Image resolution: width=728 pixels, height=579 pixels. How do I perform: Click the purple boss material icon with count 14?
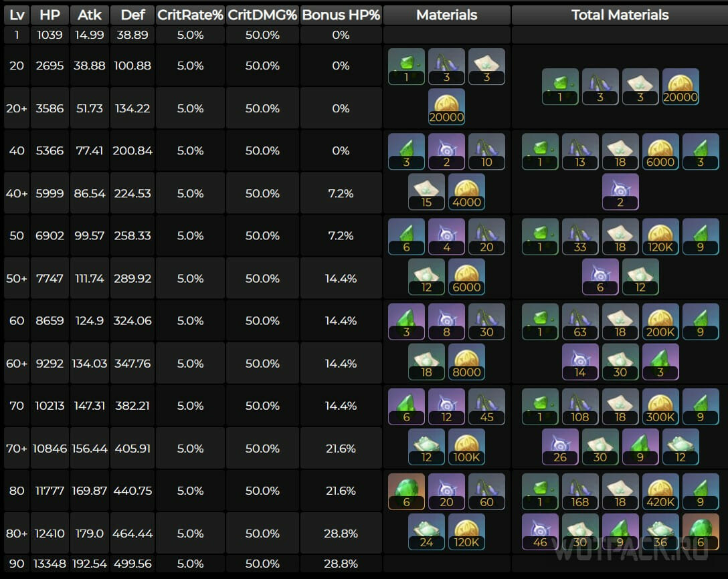[x=580, y=362]
